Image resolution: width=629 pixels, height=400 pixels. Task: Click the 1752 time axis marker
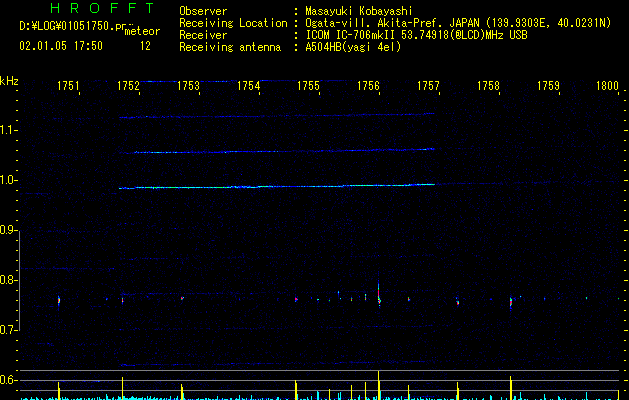[128, 86]
